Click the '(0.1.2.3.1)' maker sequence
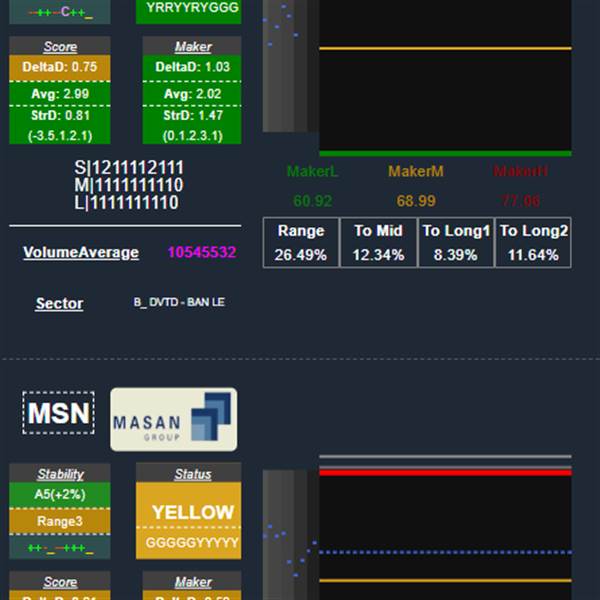 [192, 136]
